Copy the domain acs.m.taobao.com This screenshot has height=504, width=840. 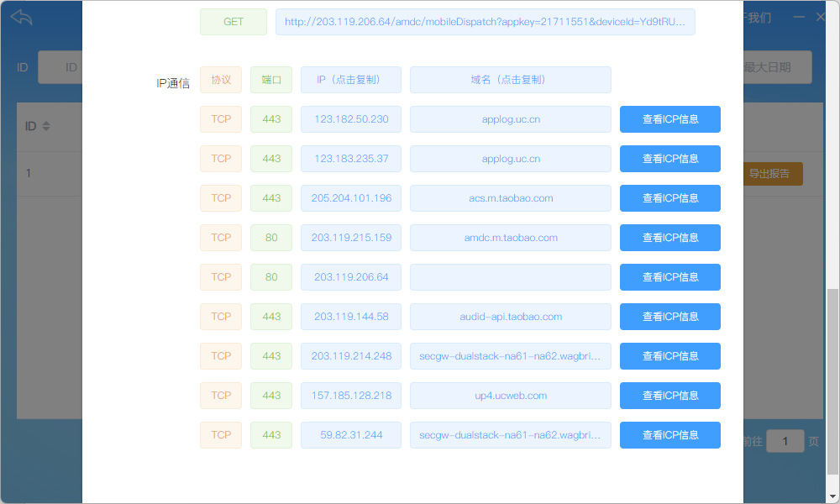pos(510,198)
